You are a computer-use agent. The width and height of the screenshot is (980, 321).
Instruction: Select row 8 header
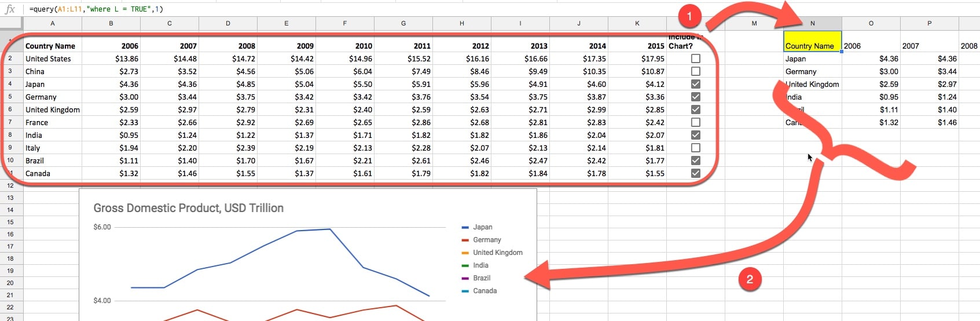click(x=10, y=135)
